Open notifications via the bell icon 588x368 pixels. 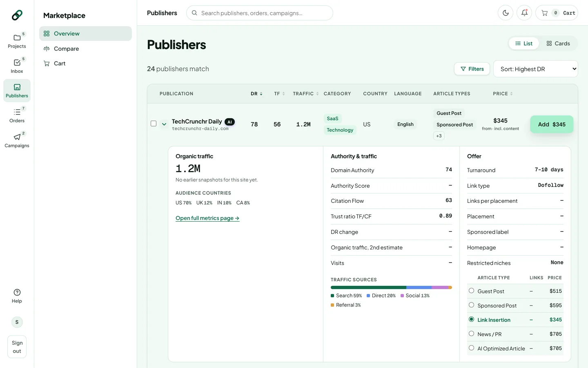(x=524, y=13)
